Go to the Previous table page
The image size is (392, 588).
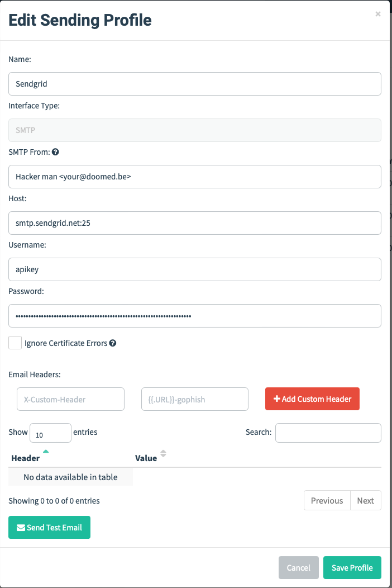(327, 500)
